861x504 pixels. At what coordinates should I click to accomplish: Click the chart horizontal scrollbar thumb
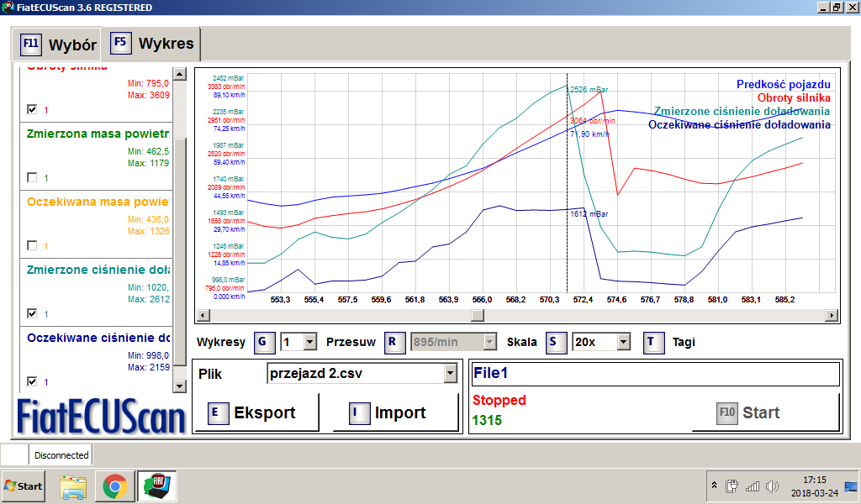[x=478, y=315]
